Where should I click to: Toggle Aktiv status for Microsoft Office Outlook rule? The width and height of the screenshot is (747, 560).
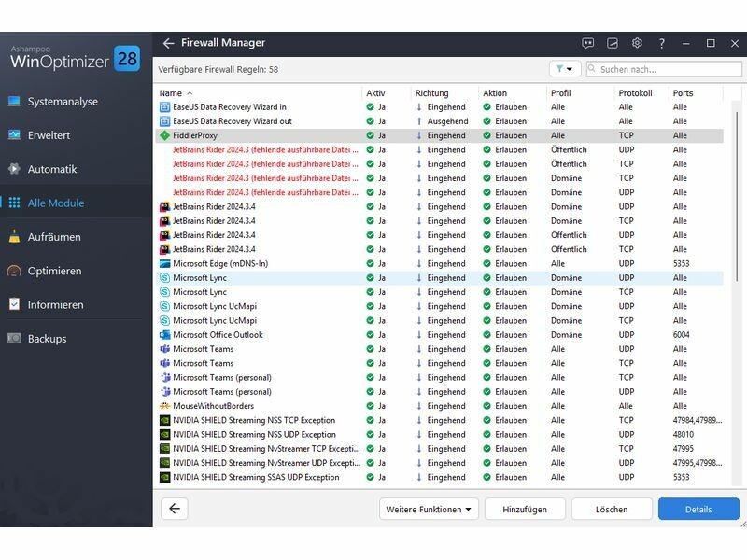[x=371, y=335]
